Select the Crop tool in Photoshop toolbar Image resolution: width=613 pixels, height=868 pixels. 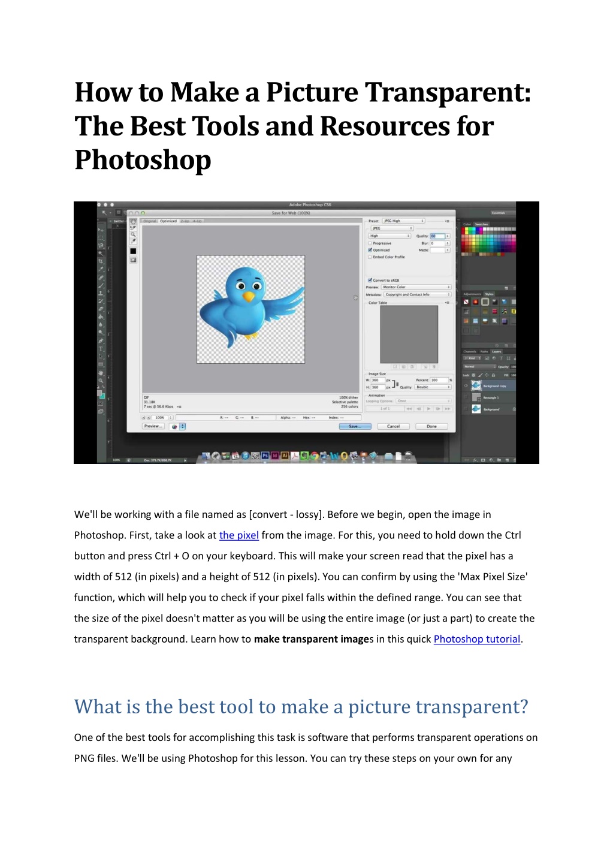(x=101, y=261)
